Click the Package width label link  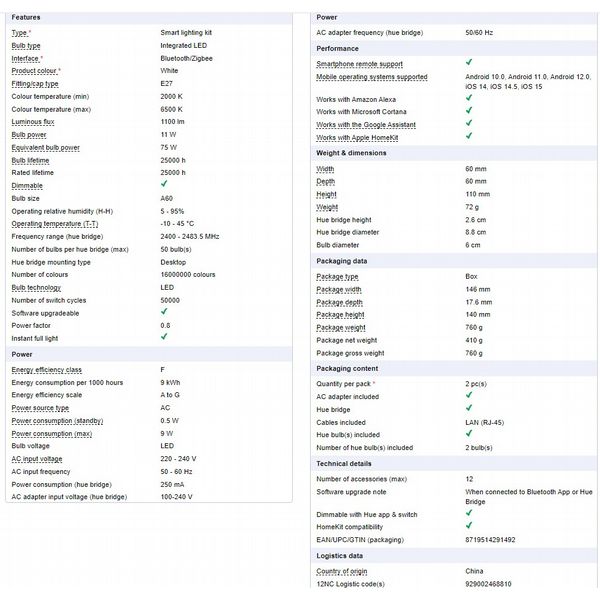339,288
